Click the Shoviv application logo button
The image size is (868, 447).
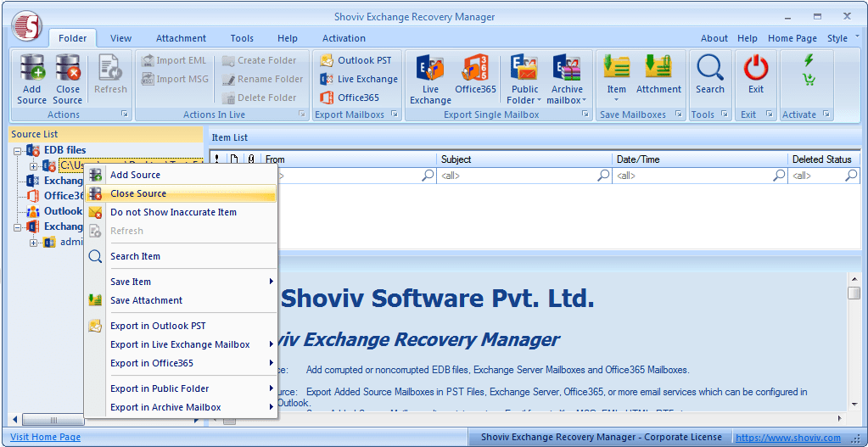28,26
